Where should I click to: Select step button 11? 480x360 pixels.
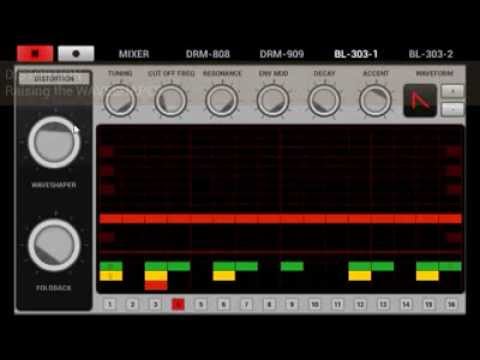pos(337,304)
